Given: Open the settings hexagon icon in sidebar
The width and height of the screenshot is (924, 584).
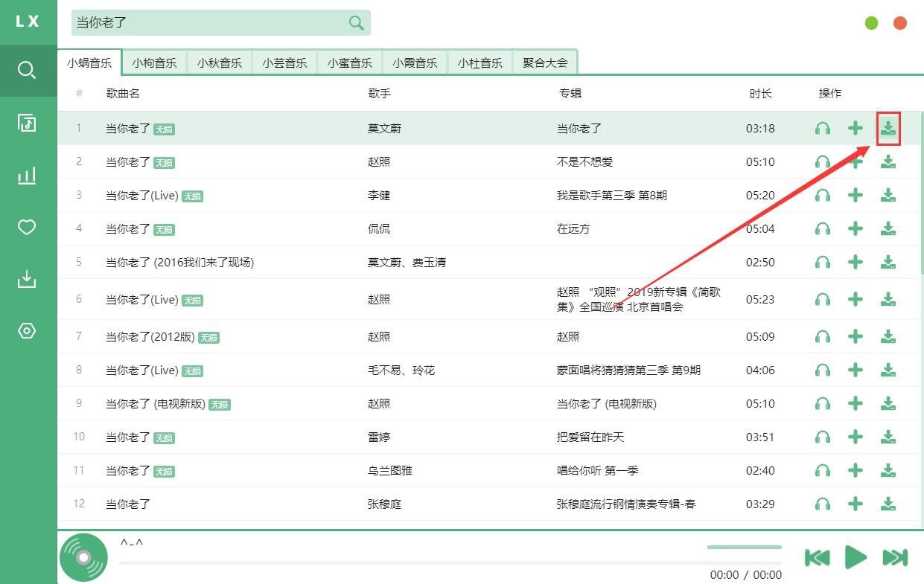Looking at the screenshot, I should 27,331.
